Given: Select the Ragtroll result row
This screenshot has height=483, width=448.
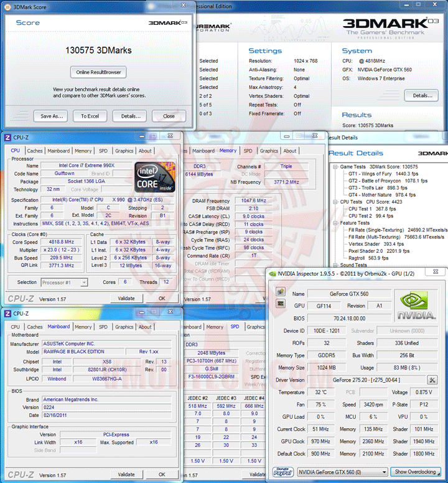Looking at the screenshot, I should 368,258.
